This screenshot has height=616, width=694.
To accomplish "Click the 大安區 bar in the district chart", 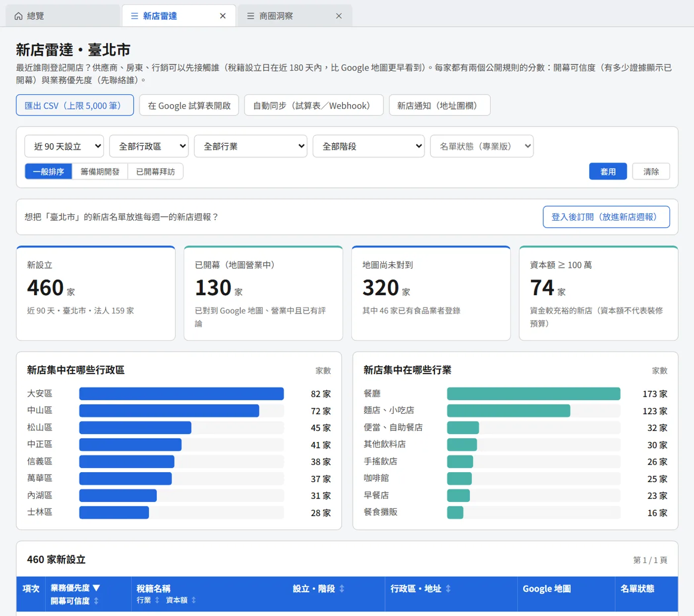I will [x=181, y=394].
